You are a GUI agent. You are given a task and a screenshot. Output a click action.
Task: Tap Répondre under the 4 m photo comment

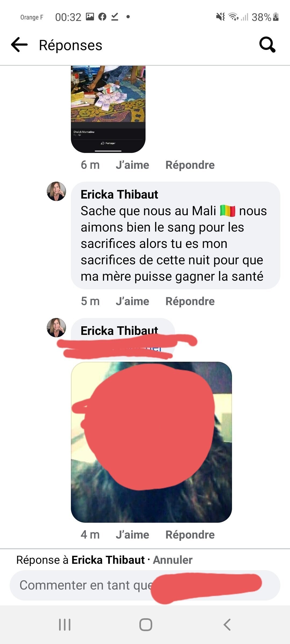(x=190, y=535)
